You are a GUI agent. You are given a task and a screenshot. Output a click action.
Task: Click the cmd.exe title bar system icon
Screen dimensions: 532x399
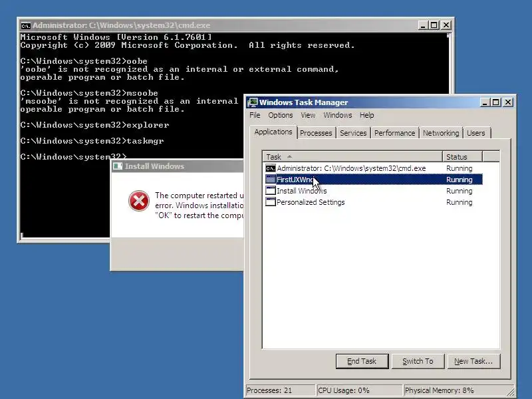coord(25,26)
